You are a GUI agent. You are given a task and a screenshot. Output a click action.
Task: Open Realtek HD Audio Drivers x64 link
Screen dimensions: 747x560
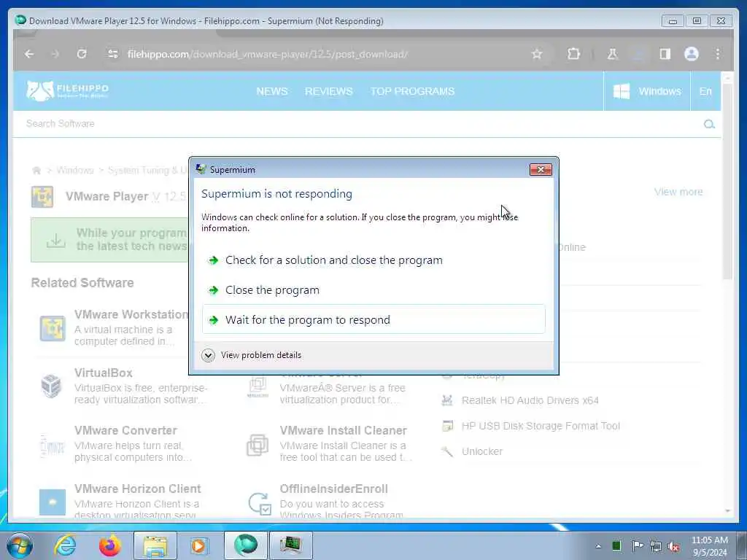[x=530, y=400]
